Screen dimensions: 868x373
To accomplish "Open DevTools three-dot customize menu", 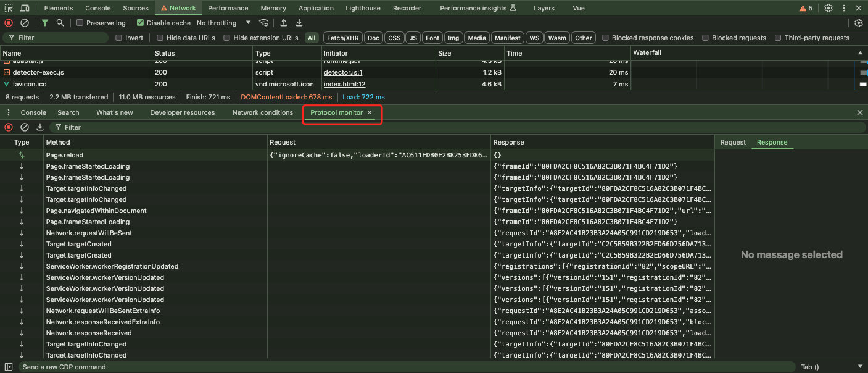I will [x=844, y=8].
